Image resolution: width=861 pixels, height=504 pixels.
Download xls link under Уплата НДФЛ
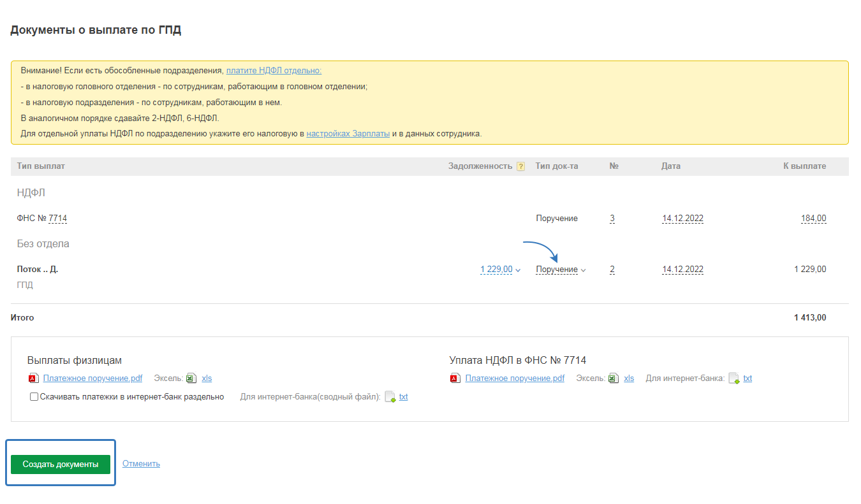629,378
